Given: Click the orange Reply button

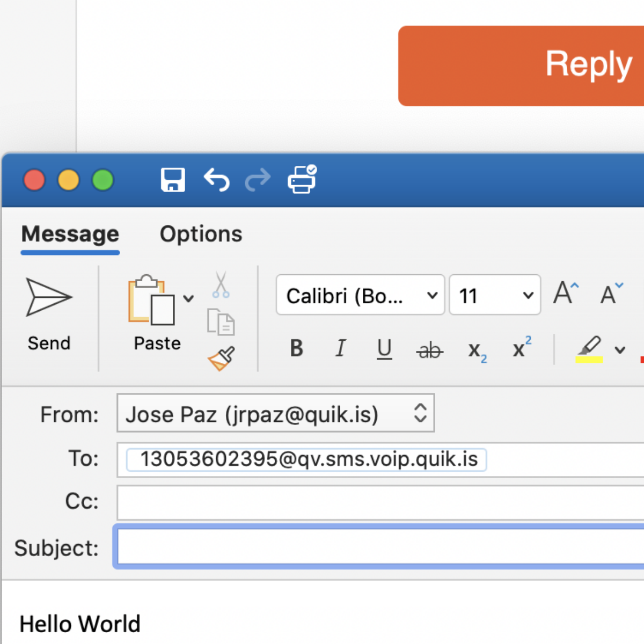Looking at the screenshot, I should [x=521, y=66].
